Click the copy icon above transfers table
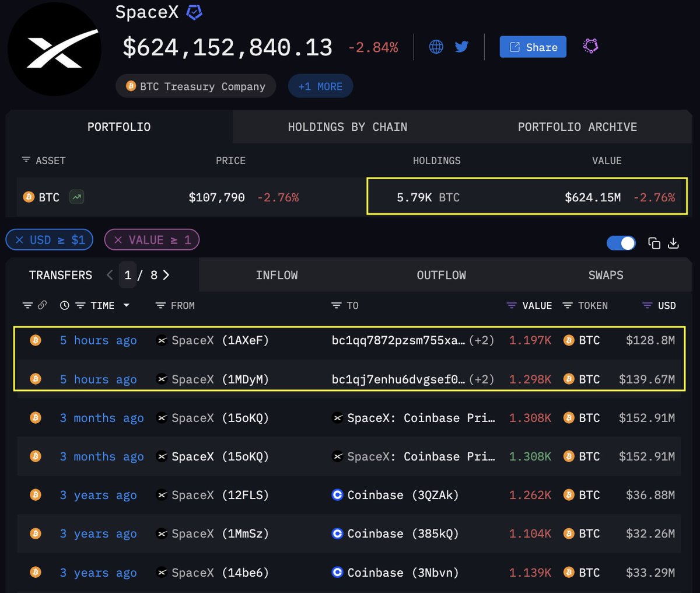The width and height of the screenshot is (700, 593). coord(654,243)
